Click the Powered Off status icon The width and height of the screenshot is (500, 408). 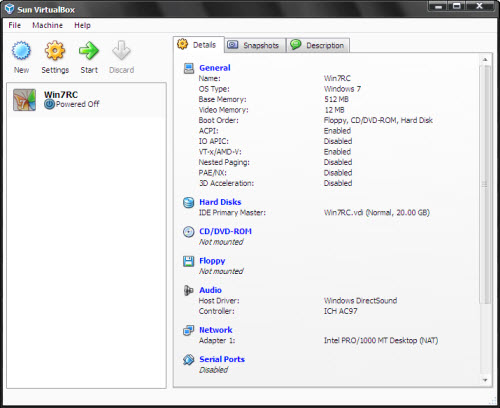coord(49,104)
